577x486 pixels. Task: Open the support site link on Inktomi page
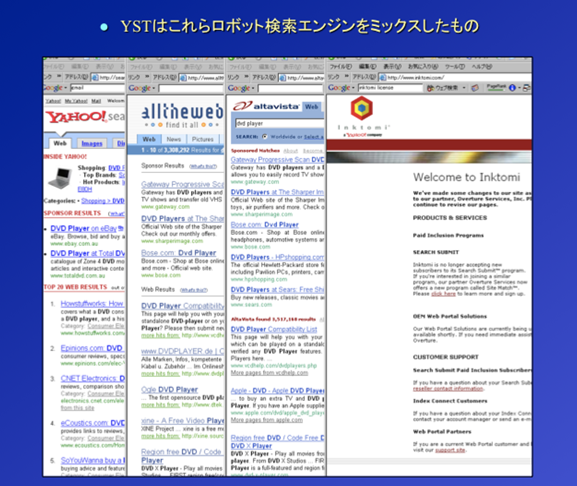[x=450, y=450]
